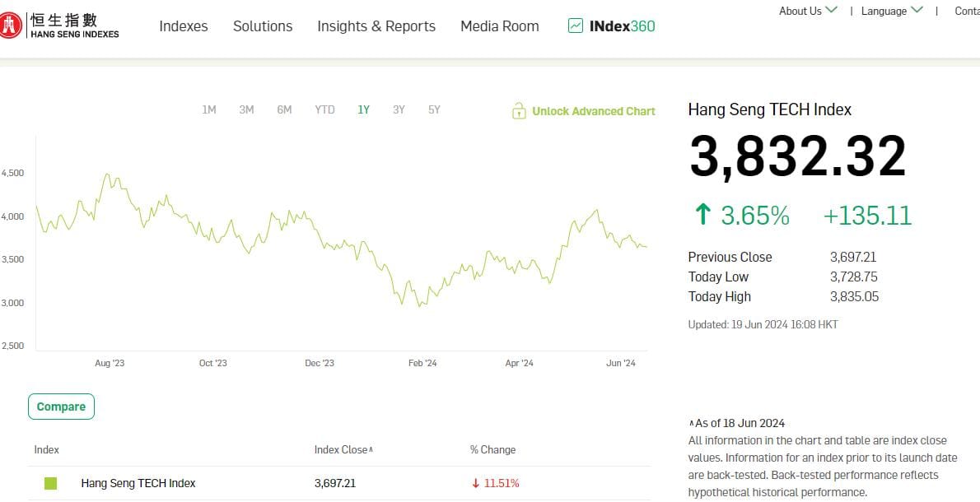Click the green up arrow beside 3.65%
The width and height of the screenshot is (980, 502).
click(x=702, y=216)
